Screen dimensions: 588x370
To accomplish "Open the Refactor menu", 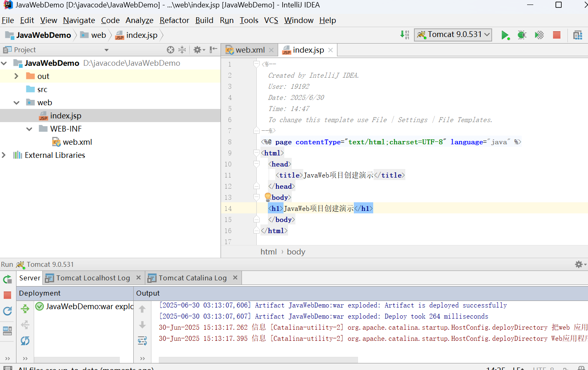I will pyautogui.click(x=174, y=20).
